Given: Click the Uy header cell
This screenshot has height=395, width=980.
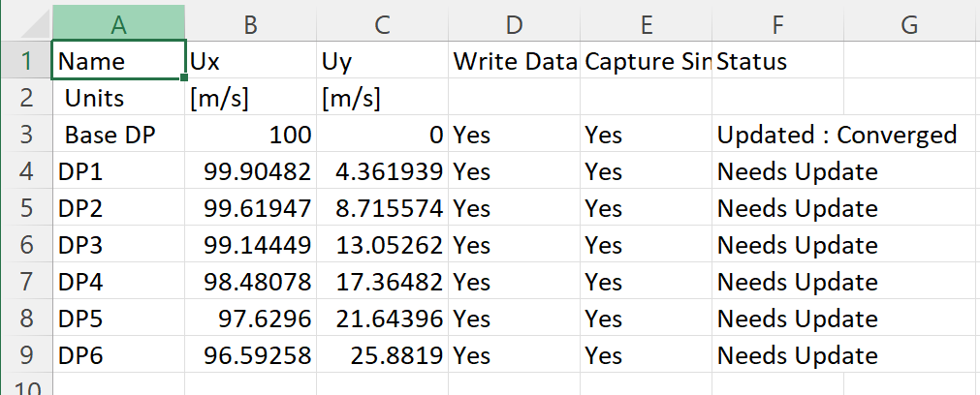Looking at the screenshot, I should [382, 61].
